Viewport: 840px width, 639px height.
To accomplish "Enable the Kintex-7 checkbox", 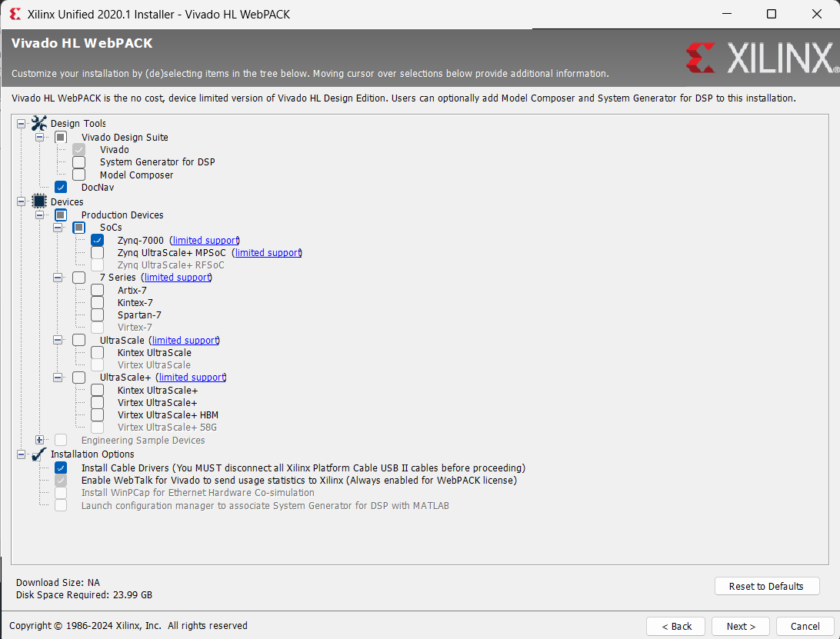I will click(97, 303).
